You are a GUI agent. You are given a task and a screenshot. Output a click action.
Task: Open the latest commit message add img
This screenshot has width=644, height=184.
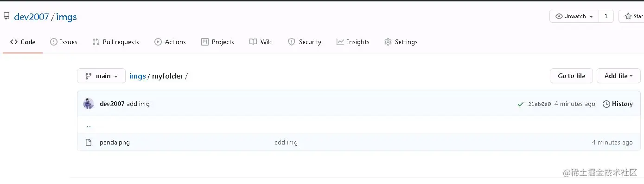138,104
